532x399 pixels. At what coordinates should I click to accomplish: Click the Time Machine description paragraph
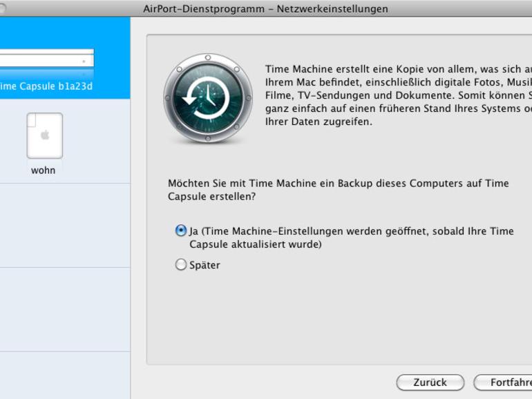399,95
